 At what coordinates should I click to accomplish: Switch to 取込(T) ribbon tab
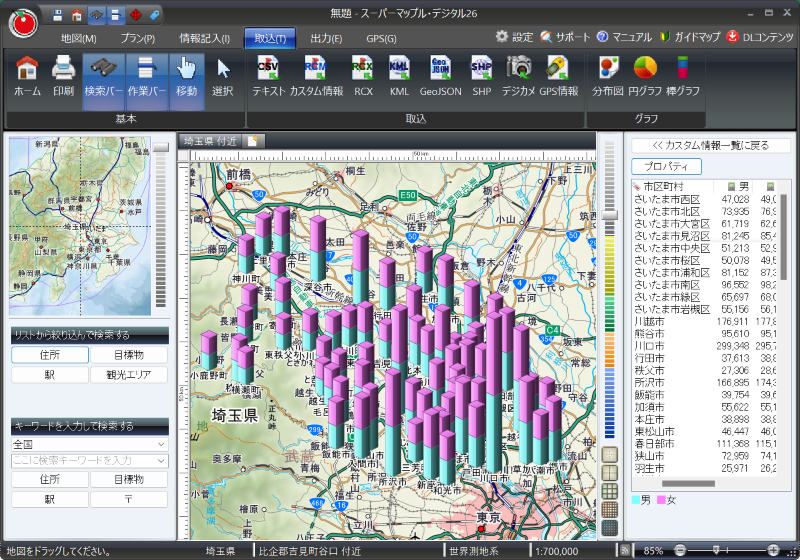click(270, 38)
